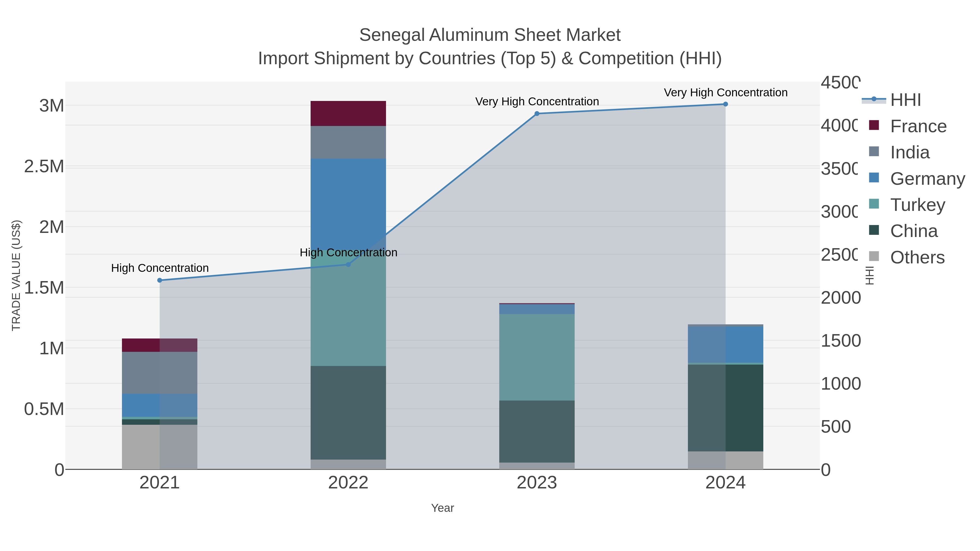
Task: Toggle the Germany legend entry
Action: (917, 179)
